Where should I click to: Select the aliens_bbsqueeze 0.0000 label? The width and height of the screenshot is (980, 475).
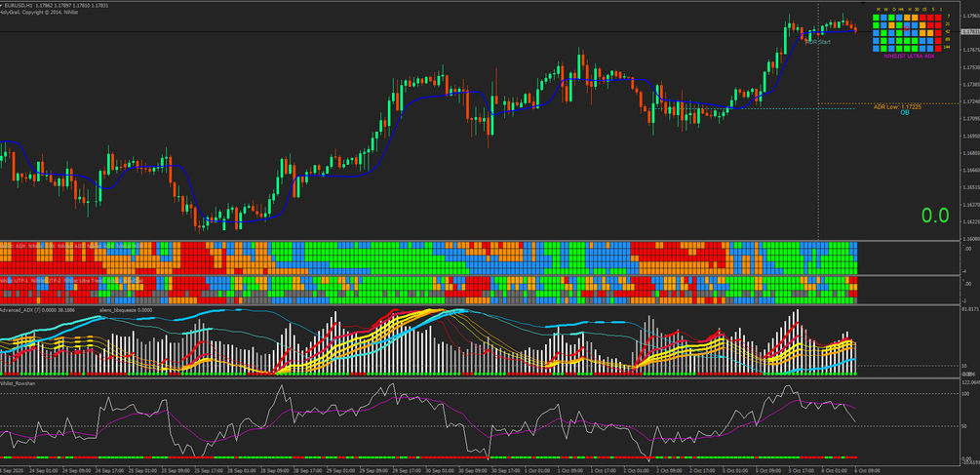pyautogui.click(x=126, y=309)
